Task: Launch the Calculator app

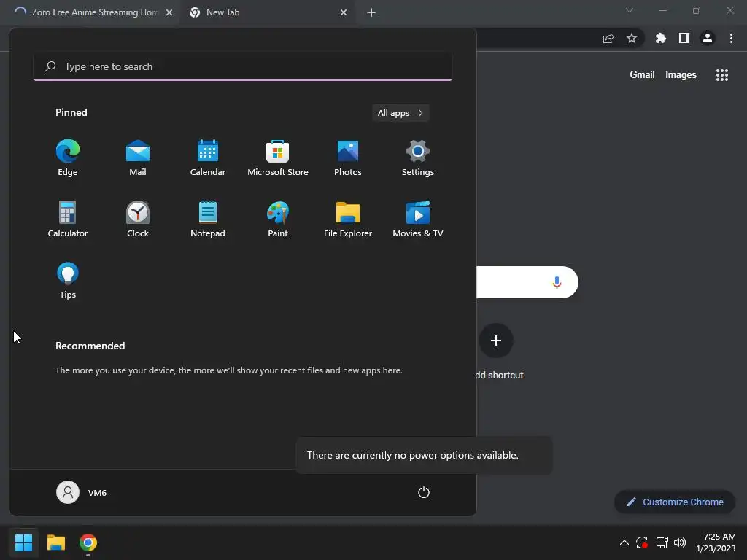Action: [x=68, y=219]
